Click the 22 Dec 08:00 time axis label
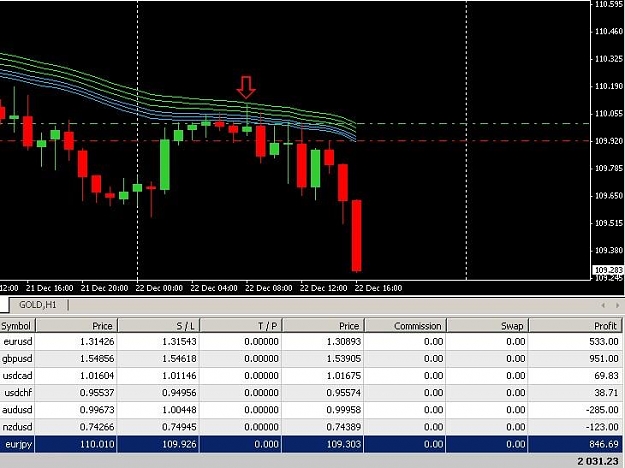Screen dimensions: 625x468 coord(269,288)
